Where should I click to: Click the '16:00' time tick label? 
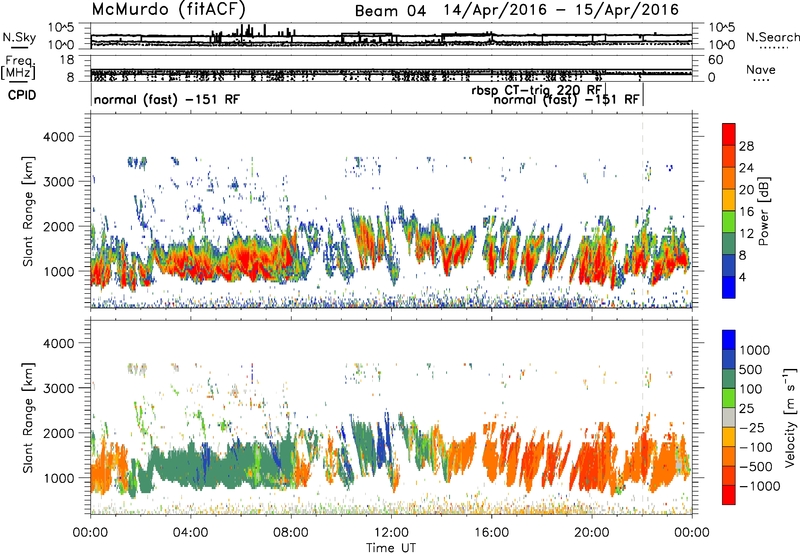point(491,533)
